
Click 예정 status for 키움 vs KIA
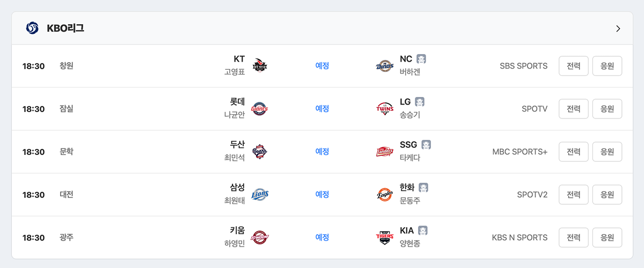pos(322,237)
